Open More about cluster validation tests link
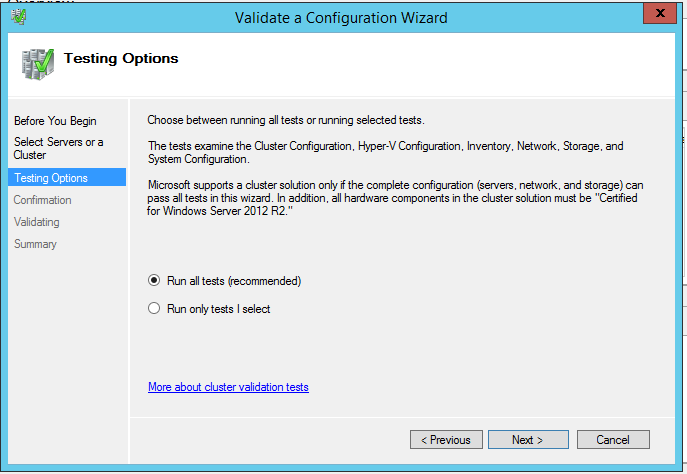The image size is (687, 474). (x=228, y=387)
